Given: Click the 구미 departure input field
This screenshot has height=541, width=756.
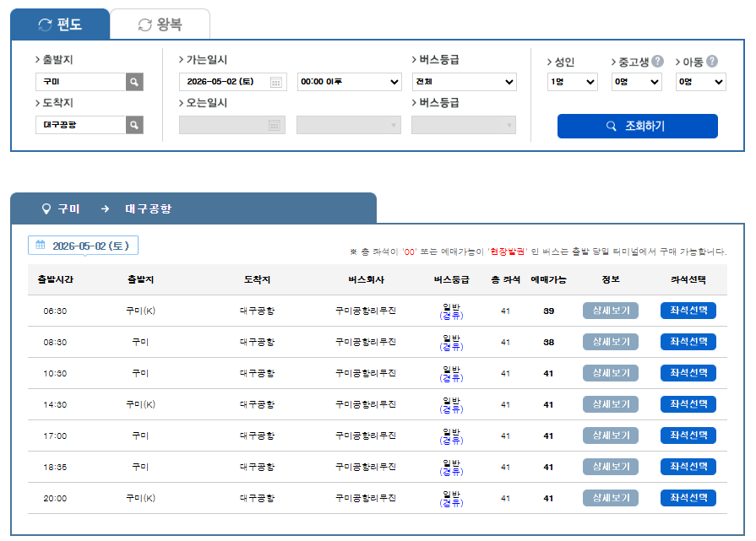Looking at the screenshot, I should click(80, 82).
